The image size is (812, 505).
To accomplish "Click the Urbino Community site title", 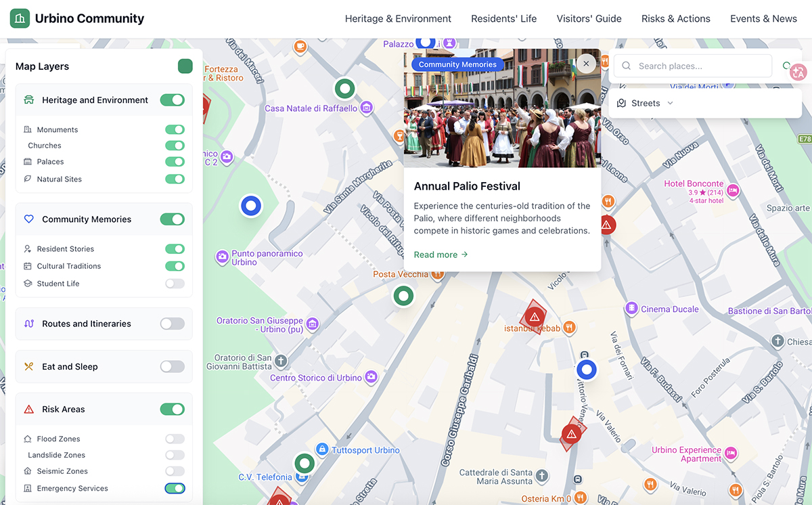I will tap(90, 18).
